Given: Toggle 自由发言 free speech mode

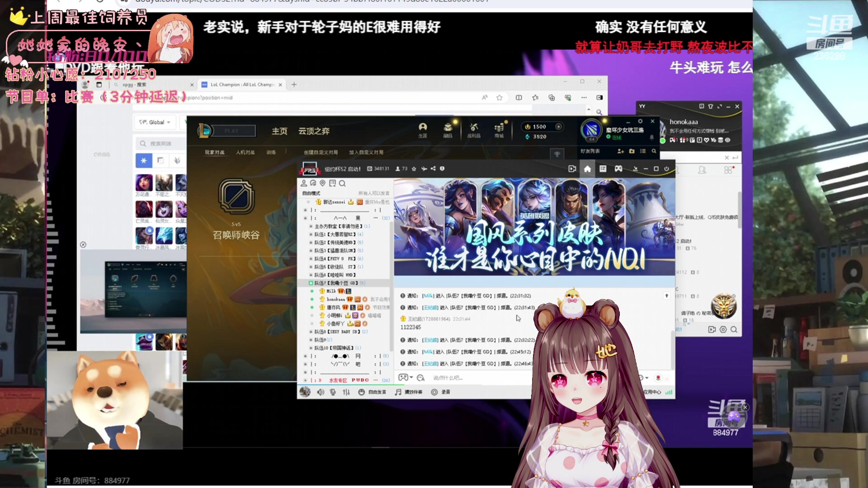Looking at the screenshot, I should click(373, 392).
